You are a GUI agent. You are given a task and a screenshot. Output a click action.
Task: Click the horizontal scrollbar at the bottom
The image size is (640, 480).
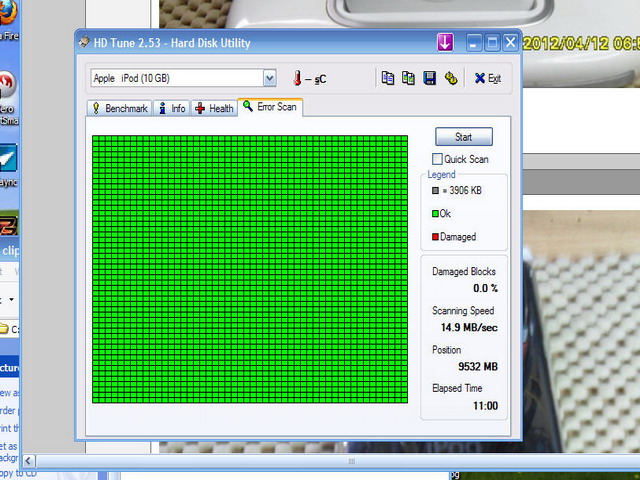click(350, 461)
